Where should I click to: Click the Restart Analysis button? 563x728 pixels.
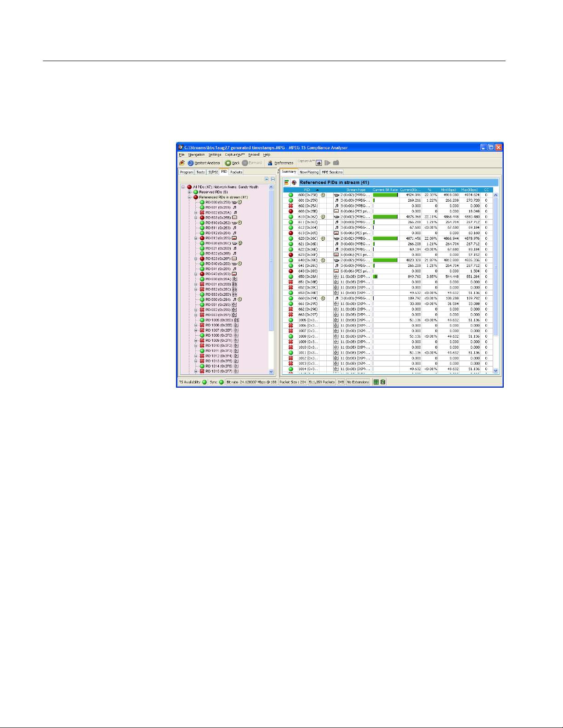tap(204, 163)
